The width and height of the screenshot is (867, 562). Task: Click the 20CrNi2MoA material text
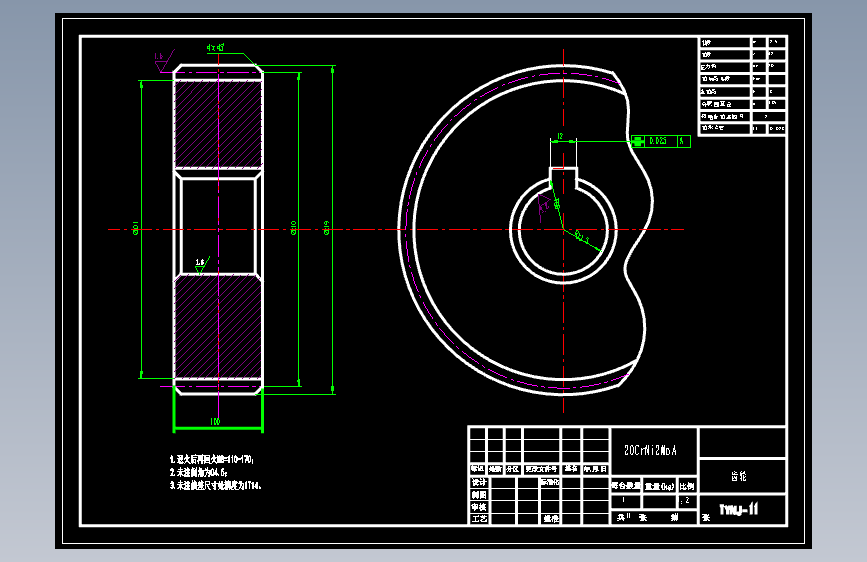coord(650,450)
